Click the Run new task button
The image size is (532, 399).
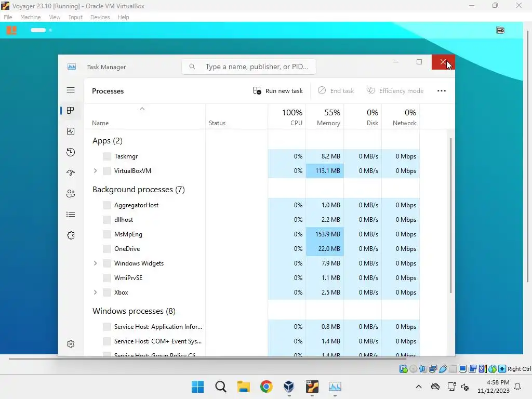click(278, 90)
